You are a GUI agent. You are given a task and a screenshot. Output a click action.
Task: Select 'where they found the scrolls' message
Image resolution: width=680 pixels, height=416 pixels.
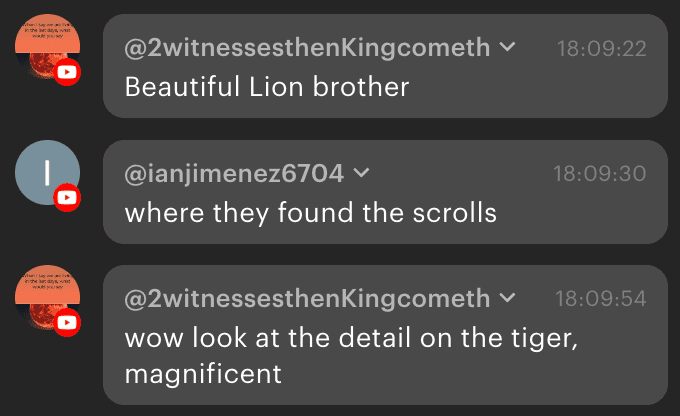[x=310, y=213]
